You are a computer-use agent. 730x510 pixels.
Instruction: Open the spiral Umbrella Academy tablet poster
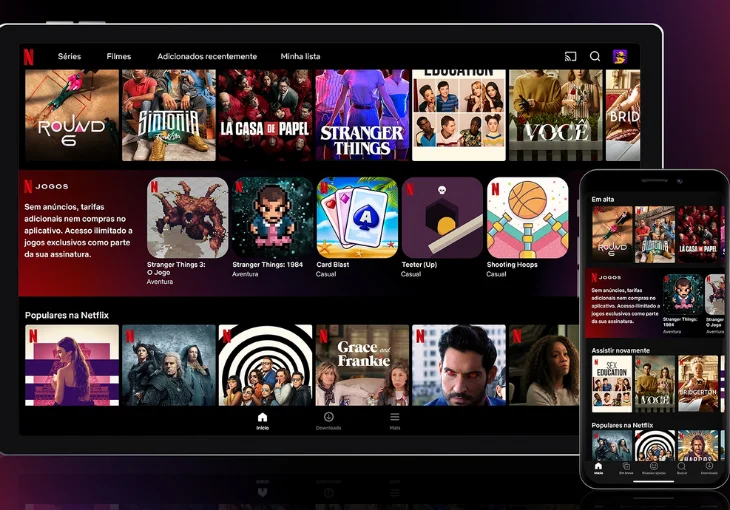[265, 365]
